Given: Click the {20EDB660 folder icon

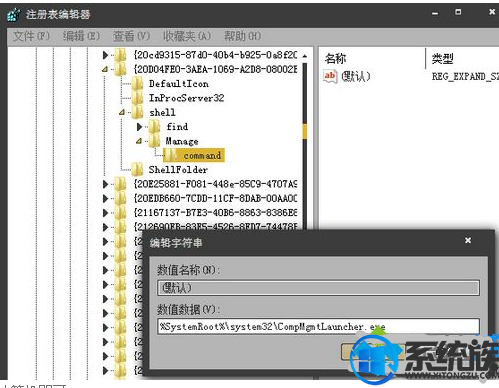Looking at the screenshot, I should [120, 198].
